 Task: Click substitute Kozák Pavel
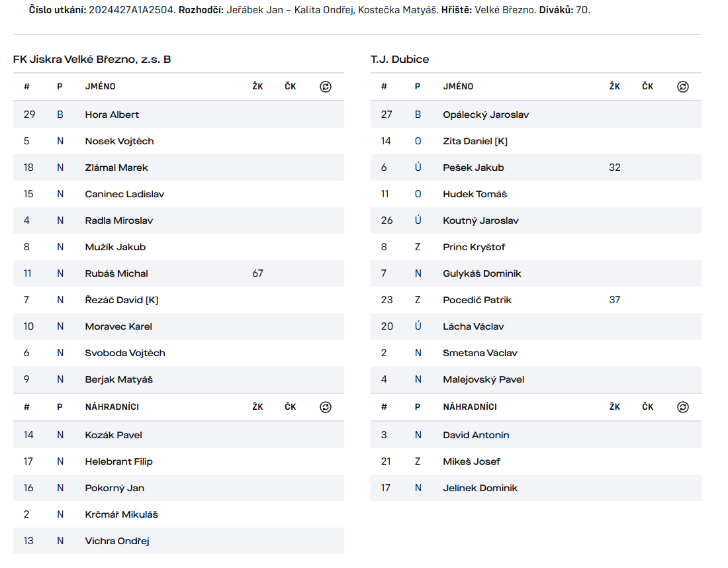point(114,435)
